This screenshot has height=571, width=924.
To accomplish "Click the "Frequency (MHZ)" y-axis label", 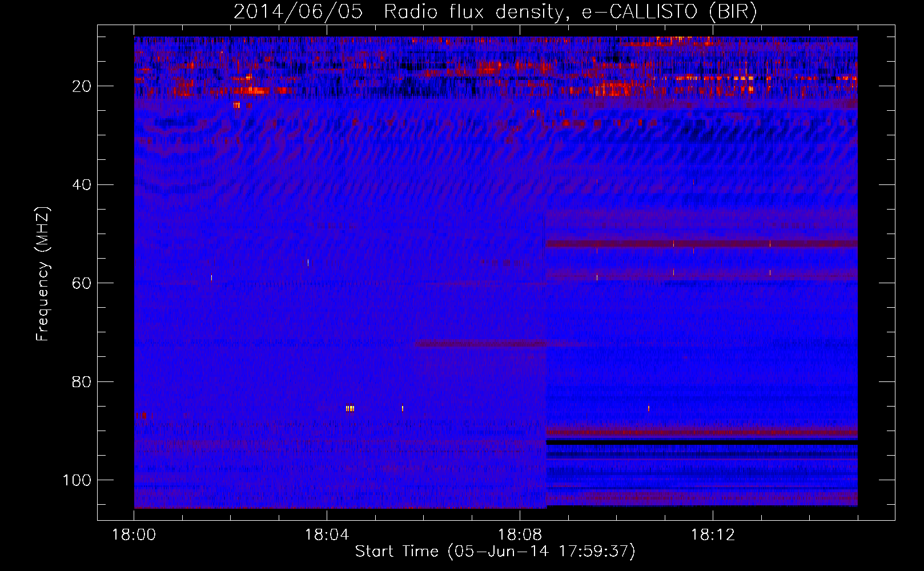I will (43, 274).
